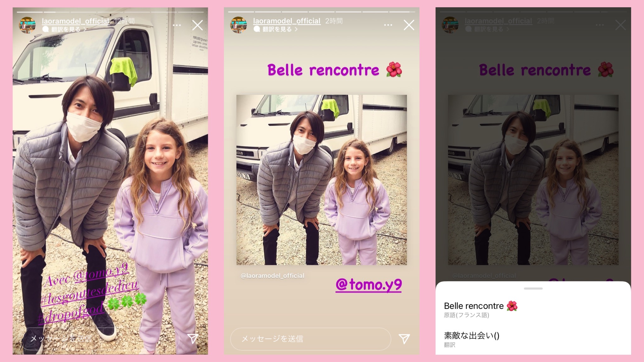Open three-dot options in first story

tap(177, 25)
